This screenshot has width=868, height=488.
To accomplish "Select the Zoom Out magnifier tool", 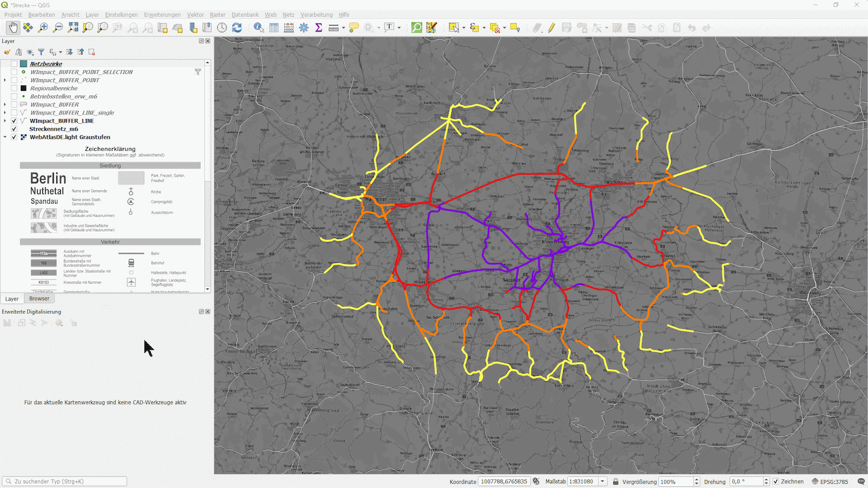I will (58, 27).
